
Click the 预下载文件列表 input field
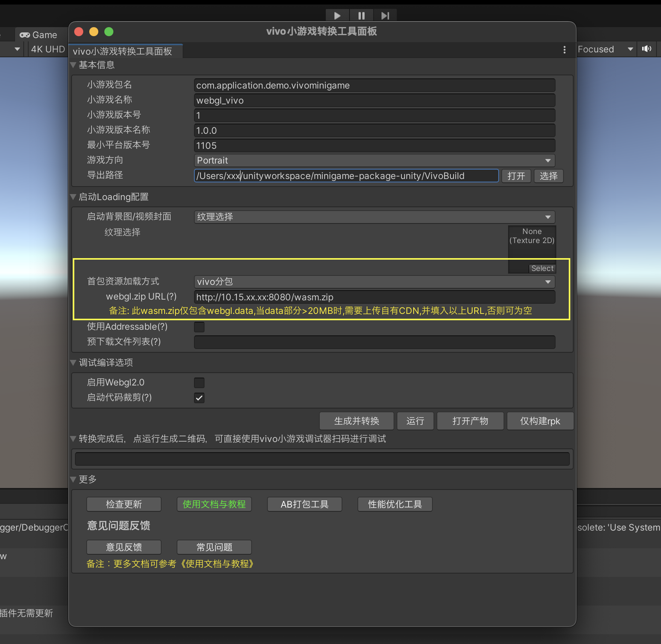coord(374,342)
